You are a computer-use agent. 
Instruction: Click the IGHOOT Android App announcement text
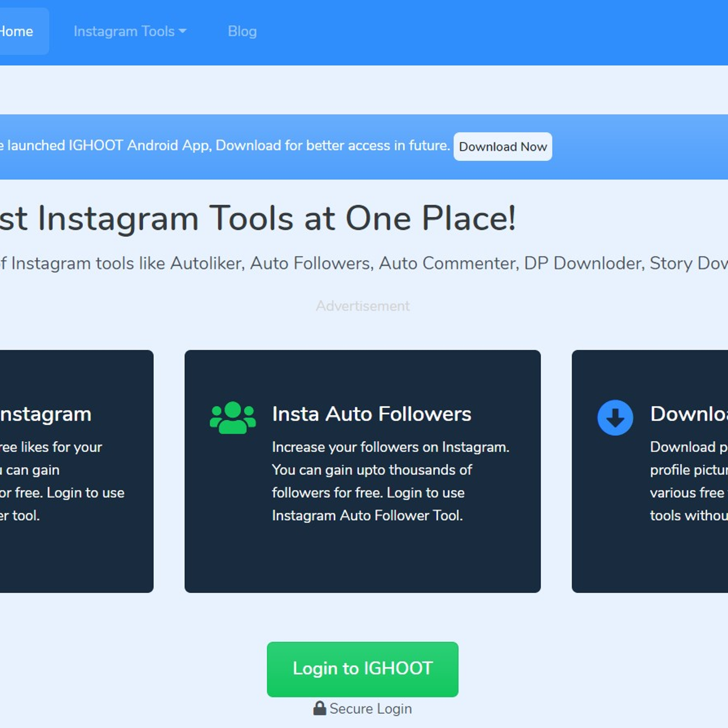click(x=225, y=146)
